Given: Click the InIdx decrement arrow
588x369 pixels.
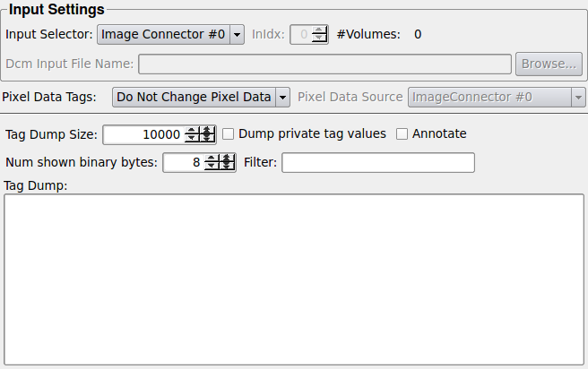Looking at the screenshot, I should click(319, 39).
